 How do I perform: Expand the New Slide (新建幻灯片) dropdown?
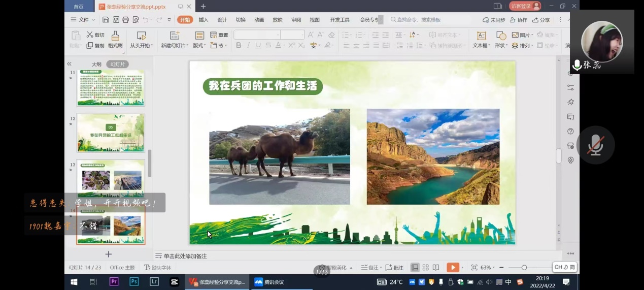coord(176,46)
